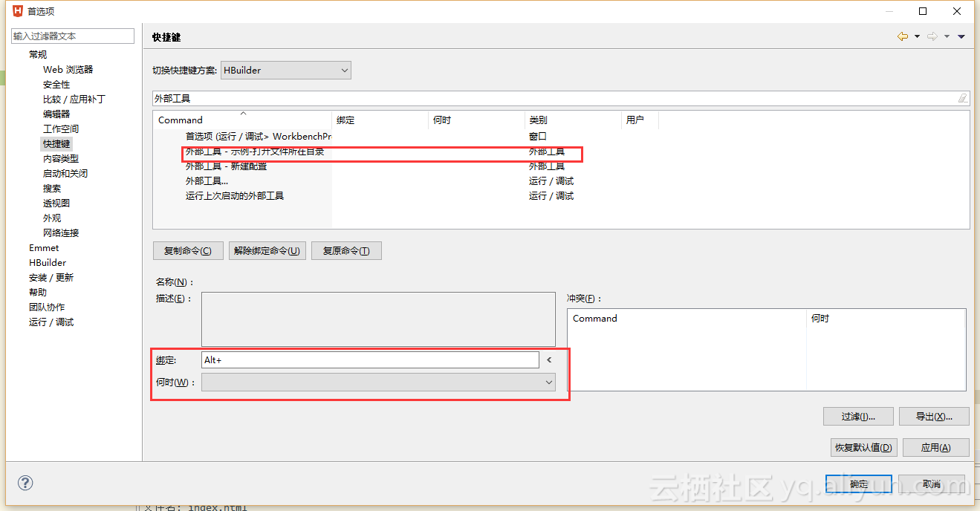Select 内容类型 tree item

click(61, 158)
